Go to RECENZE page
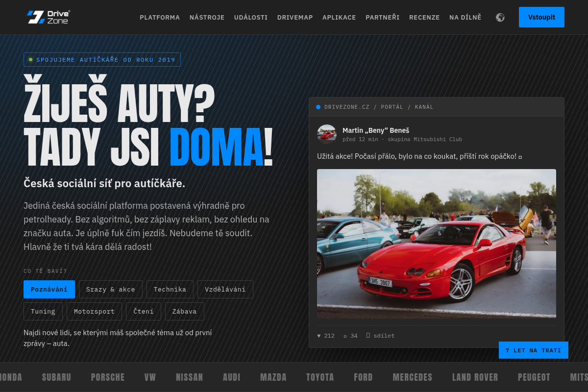The height and width of the screenshot is (392, 588). tap(424, 17)
